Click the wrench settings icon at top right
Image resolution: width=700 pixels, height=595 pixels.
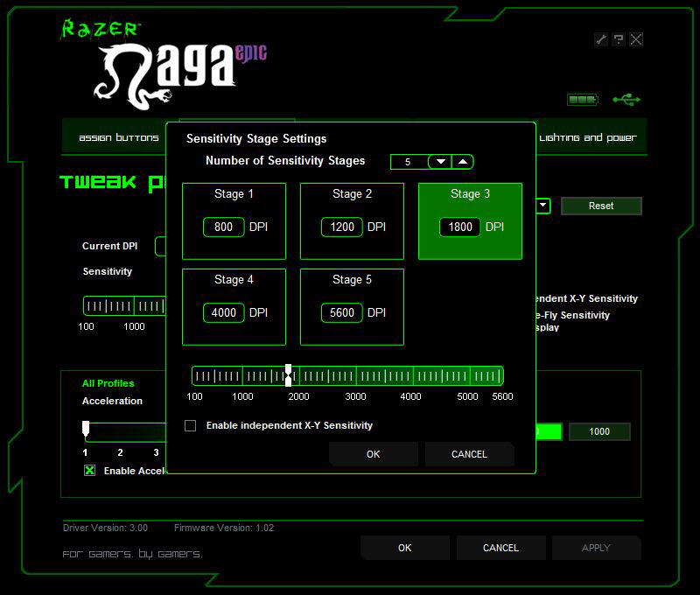[x=601, y=39]
